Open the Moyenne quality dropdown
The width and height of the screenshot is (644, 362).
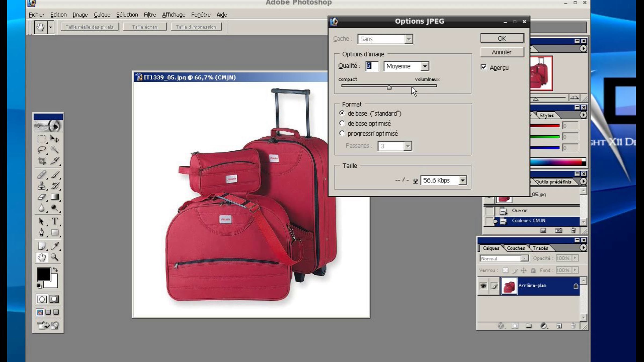coord(425,66)
